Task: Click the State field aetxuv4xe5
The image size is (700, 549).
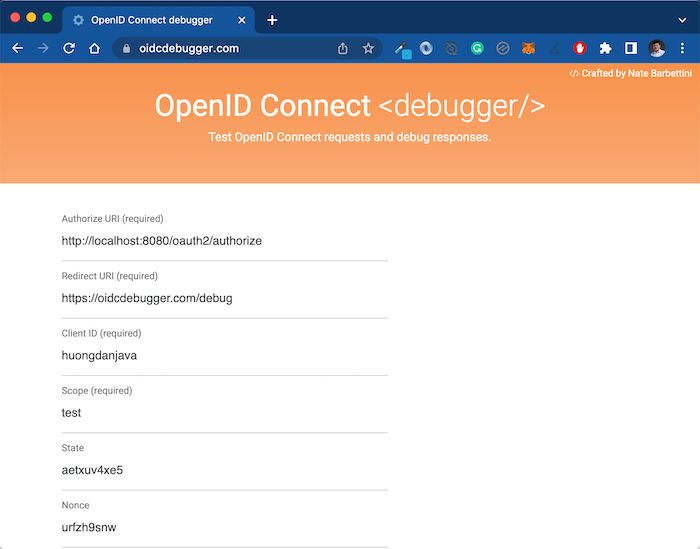Action: (x=225, y=470)
